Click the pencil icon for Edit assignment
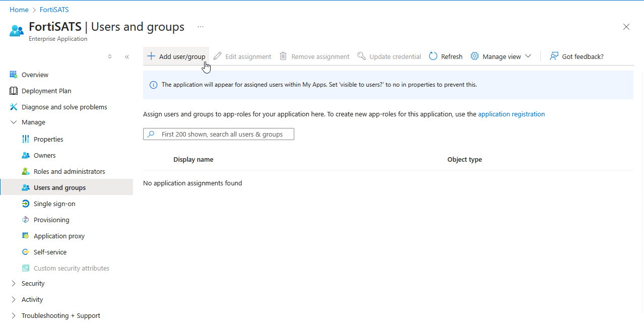This screenshot has width=644, height=328. click(x=217, y=56)
